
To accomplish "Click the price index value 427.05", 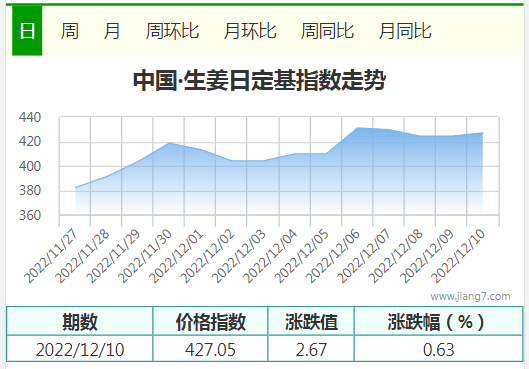I will click(210, 349).
